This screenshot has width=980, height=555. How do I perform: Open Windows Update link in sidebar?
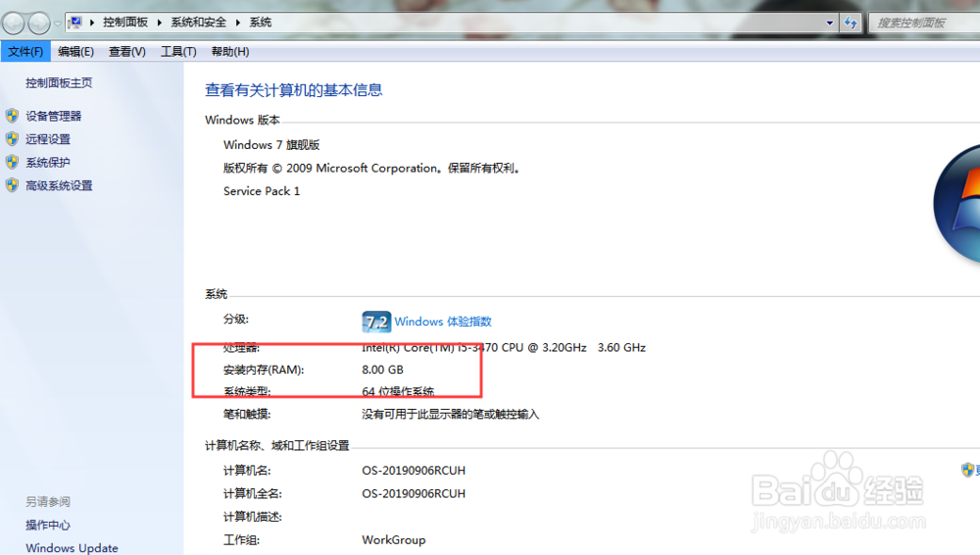pos(72,548)
